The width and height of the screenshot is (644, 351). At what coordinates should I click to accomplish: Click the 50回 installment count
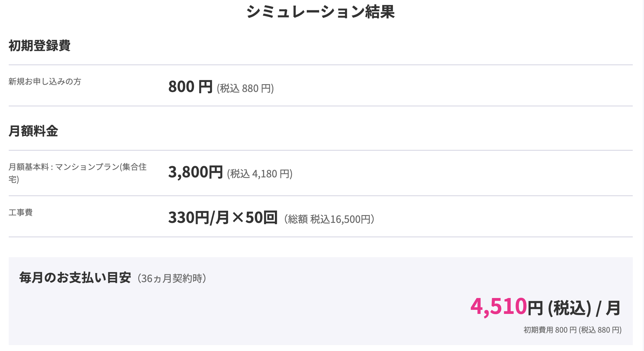pos(261,218)
